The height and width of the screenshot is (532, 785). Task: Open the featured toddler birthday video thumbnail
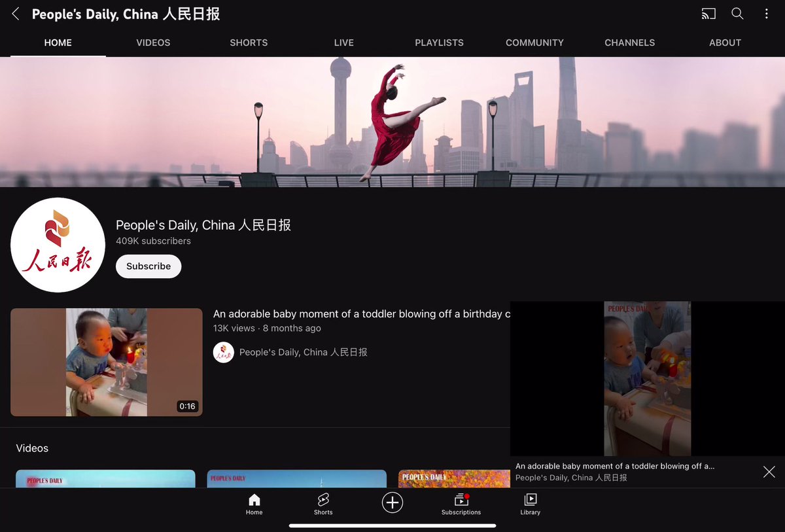click(107, 362)
